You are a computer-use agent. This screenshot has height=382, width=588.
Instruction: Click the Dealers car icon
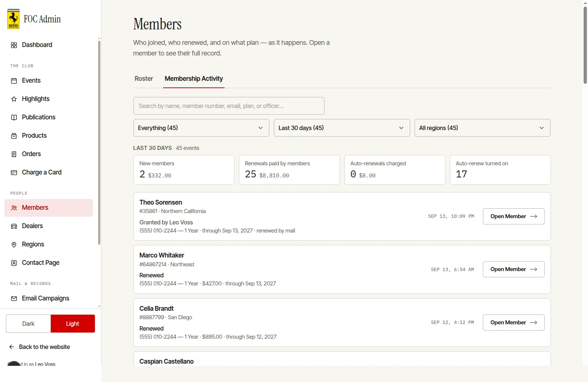14,226
